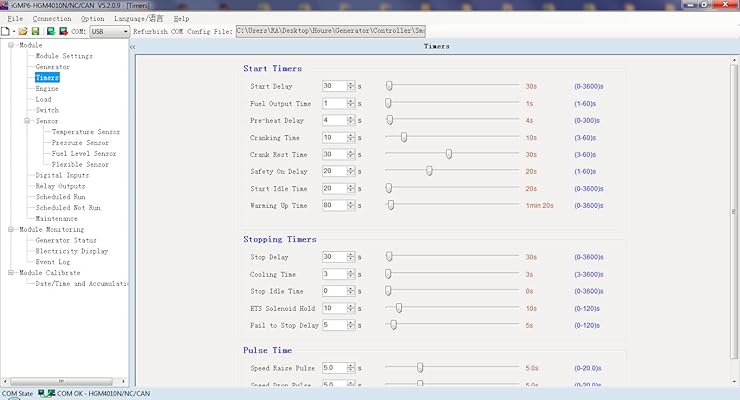Click the Stop Idle Time value field

coord(334,291)
